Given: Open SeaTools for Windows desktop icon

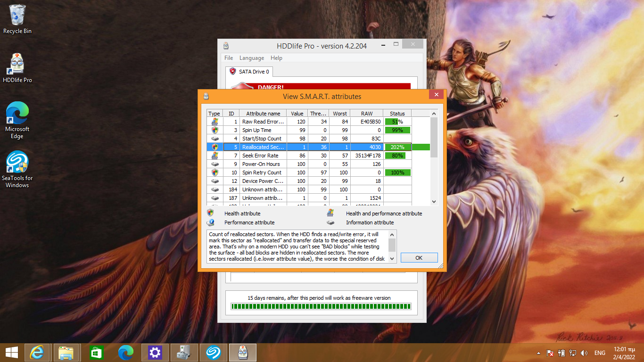Looking at the screenshot, I should click(17, 169).
